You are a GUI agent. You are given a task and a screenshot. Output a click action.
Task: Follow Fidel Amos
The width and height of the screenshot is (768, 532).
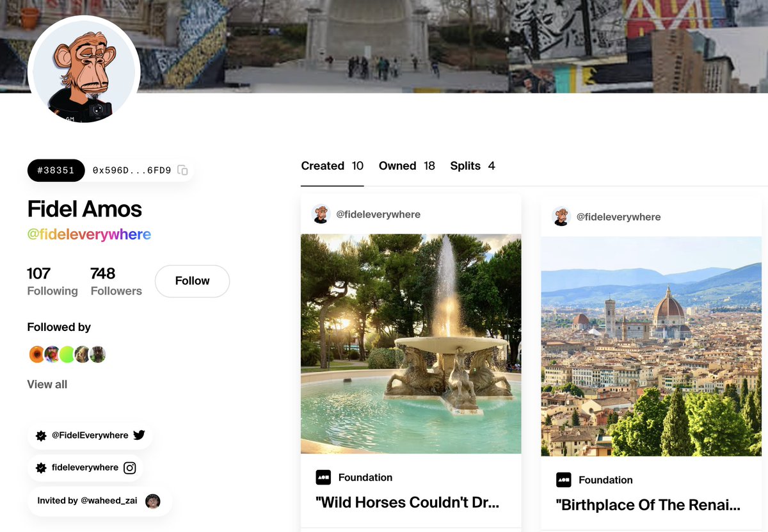192,281
